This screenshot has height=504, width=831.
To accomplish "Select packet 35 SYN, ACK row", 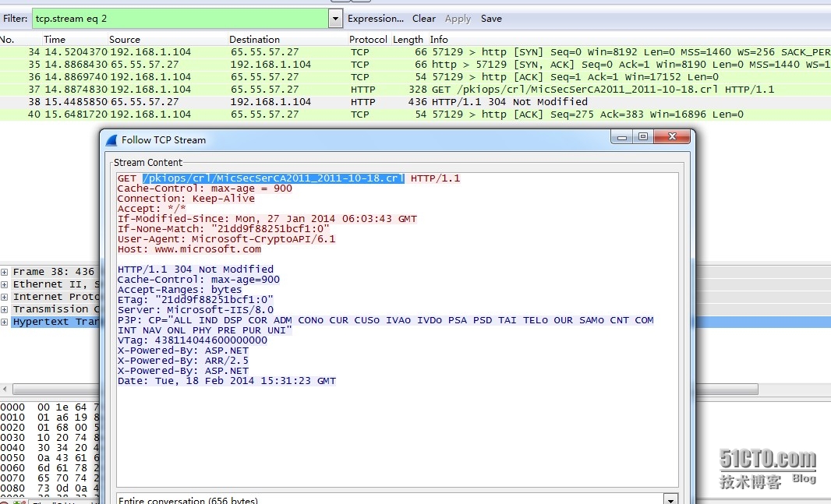I will (x=415, y=65).
